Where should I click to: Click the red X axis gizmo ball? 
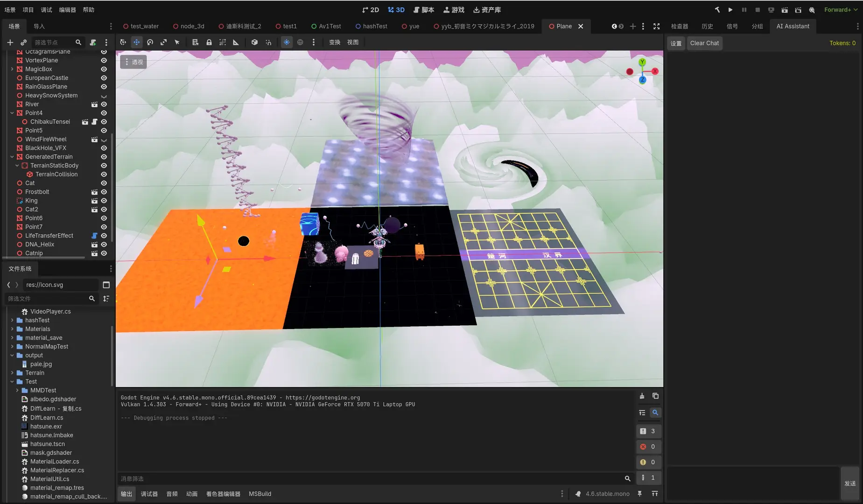coord(655,71)
